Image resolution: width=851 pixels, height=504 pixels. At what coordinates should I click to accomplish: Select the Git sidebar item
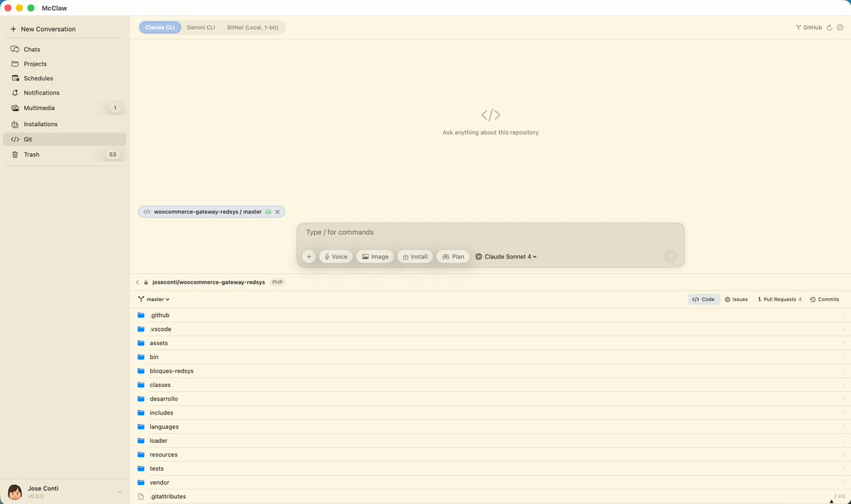click(x=65, y=140)
